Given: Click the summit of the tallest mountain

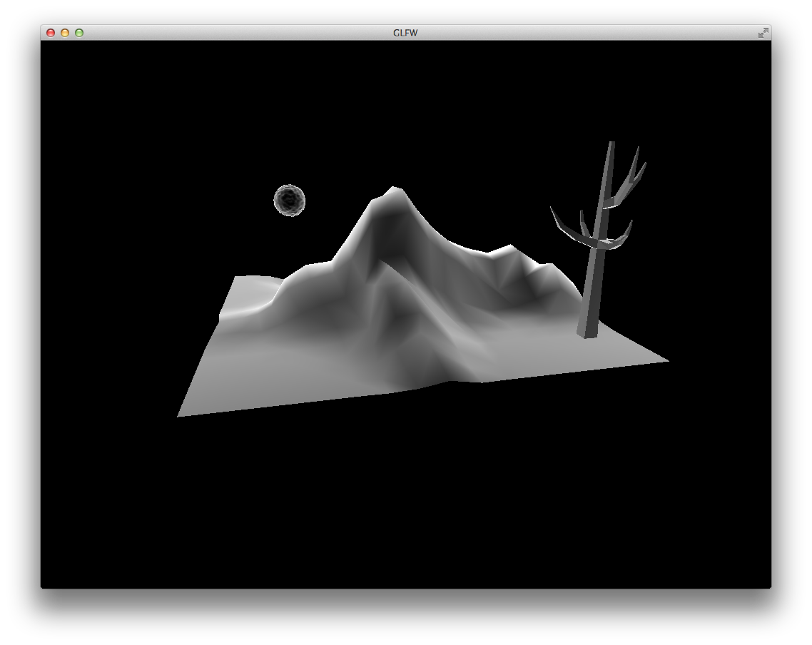Looking at the screenshot, I should [x=391, y=190].
